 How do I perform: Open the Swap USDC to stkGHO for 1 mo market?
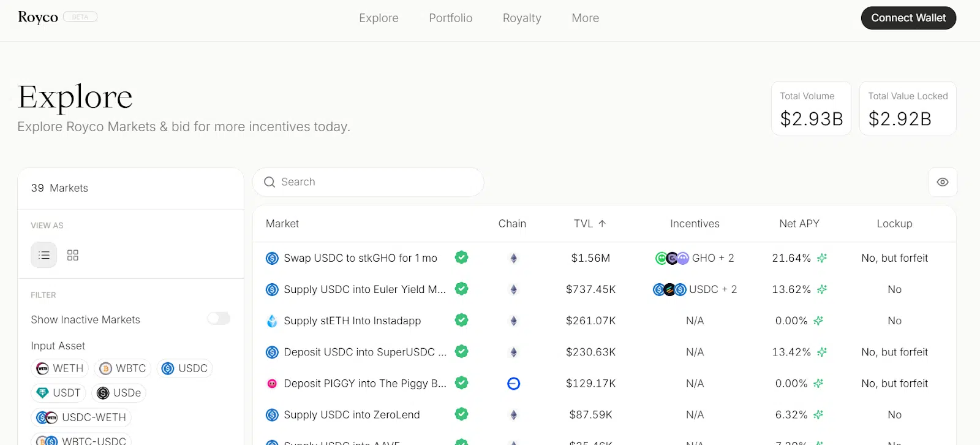360,258
